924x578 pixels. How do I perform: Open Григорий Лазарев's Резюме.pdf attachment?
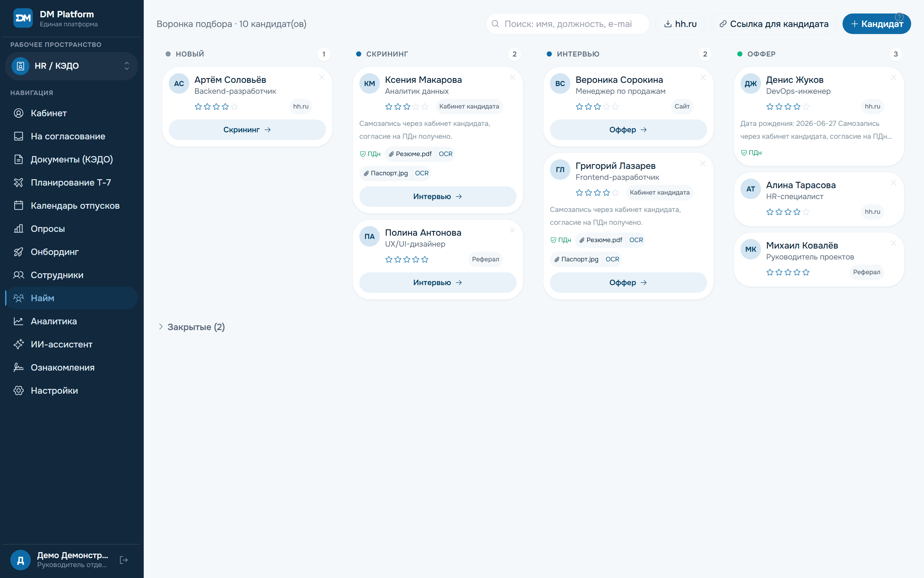[601, 240]
